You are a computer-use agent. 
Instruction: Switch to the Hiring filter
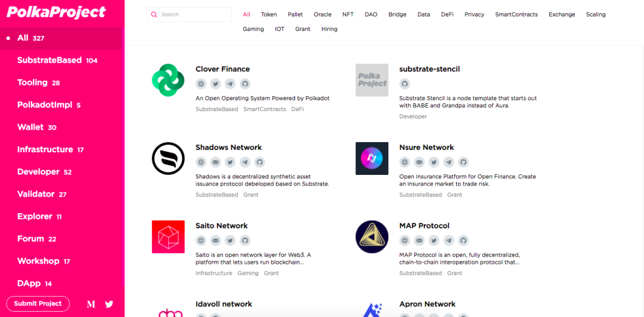(329, 29)
